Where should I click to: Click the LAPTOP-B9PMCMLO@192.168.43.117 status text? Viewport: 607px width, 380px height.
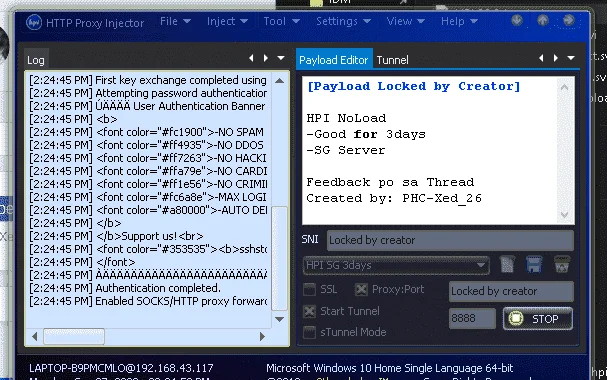click(x=121, y=368)
